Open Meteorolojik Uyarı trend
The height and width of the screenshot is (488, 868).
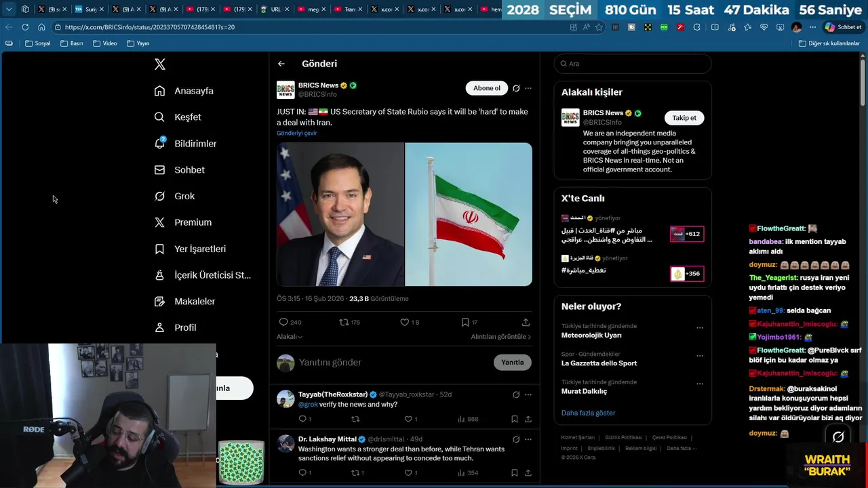591,335
